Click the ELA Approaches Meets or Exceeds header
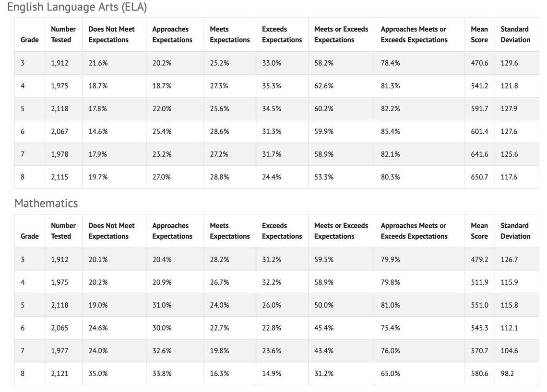This screenshot has width=547, height=392. (414, 35)
